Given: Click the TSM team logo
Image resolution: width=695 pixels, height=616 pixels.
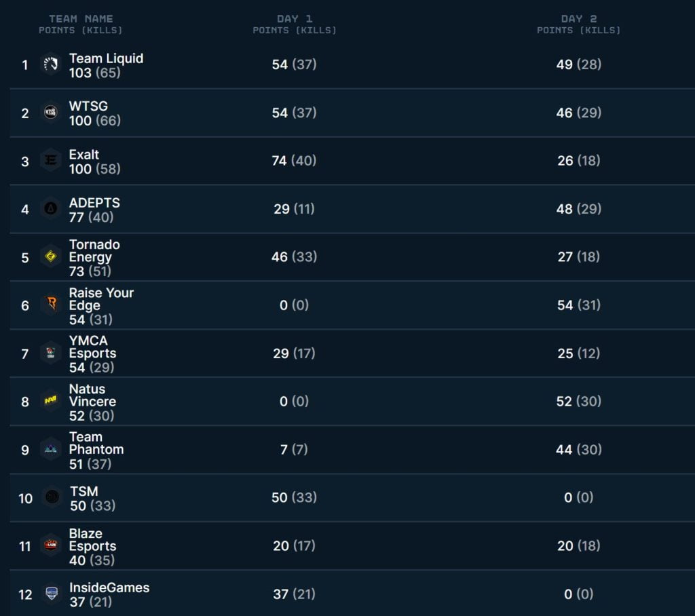Looking at the screenshot, I should tap(51, 498).
